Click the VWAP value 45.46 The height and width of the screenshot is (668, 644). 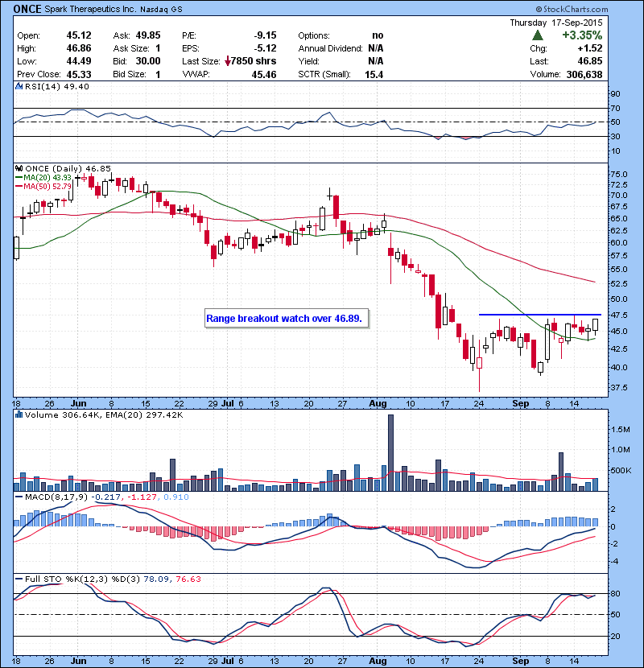click(x=264, y=75)
